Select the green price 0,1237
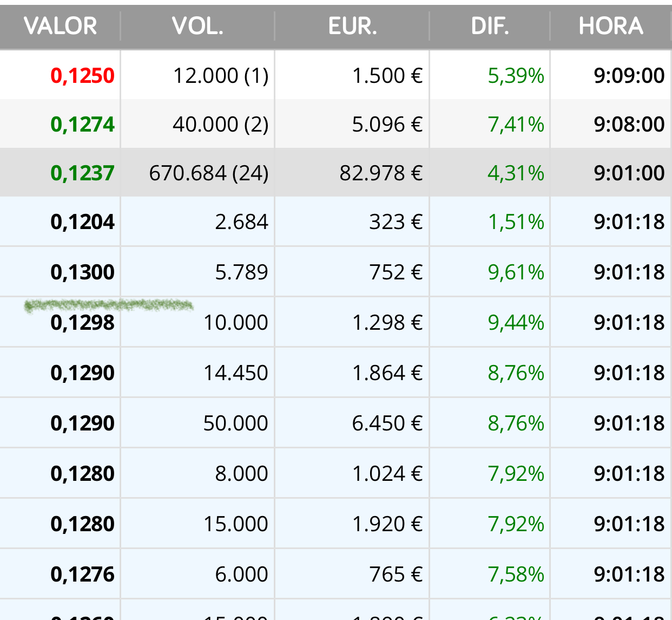672x620 pixels. [82, 173]
